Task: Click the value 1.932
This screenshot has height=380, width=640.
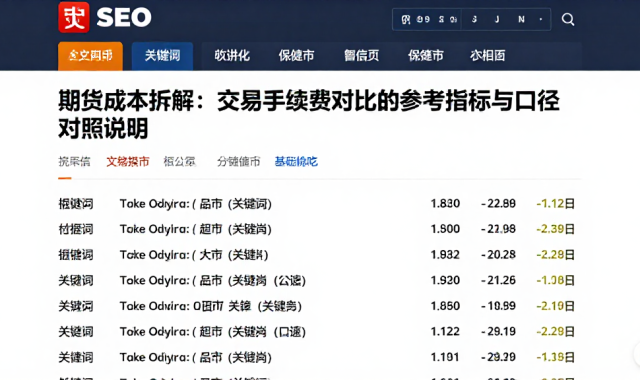Action: (445, 255)
